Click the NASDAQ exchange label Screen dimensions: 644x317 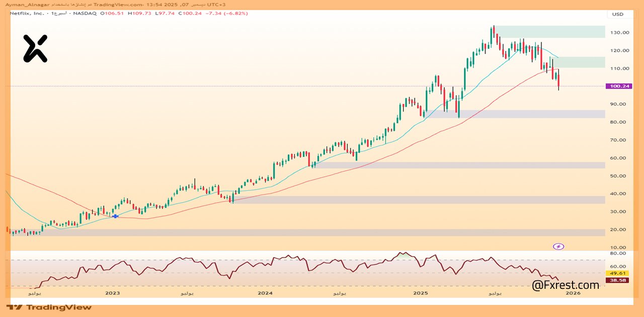tap(85, 13)
